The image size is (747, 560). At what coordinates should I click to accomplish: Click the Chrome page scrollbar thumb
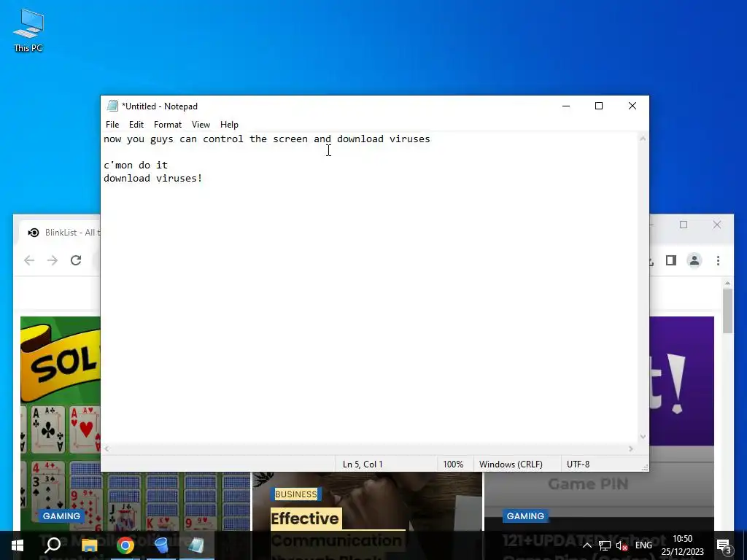727,311
